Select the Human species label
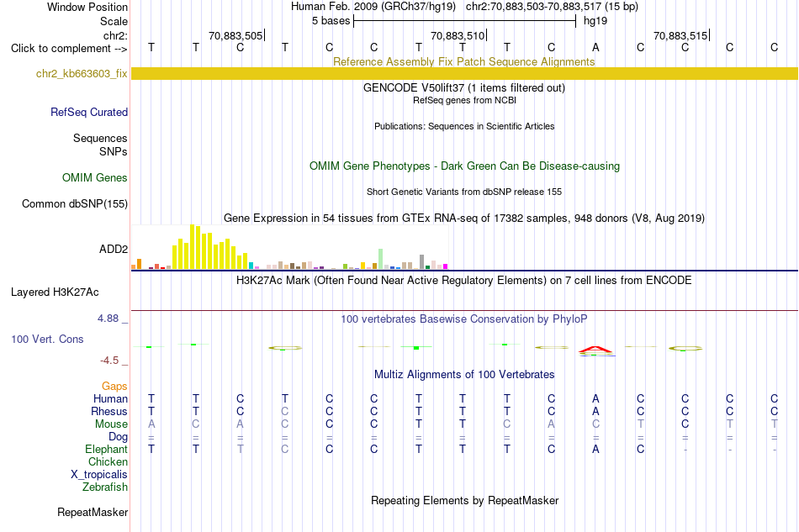Viewport: 799px width, 532px height. click(x=110, y=398)
